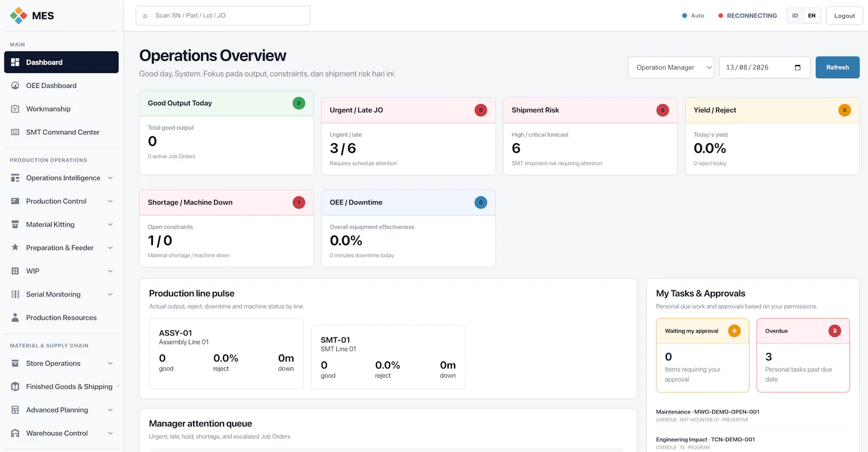Go to OEE Dashboard
Screen dimensions: 868x452
pos(61,86)
